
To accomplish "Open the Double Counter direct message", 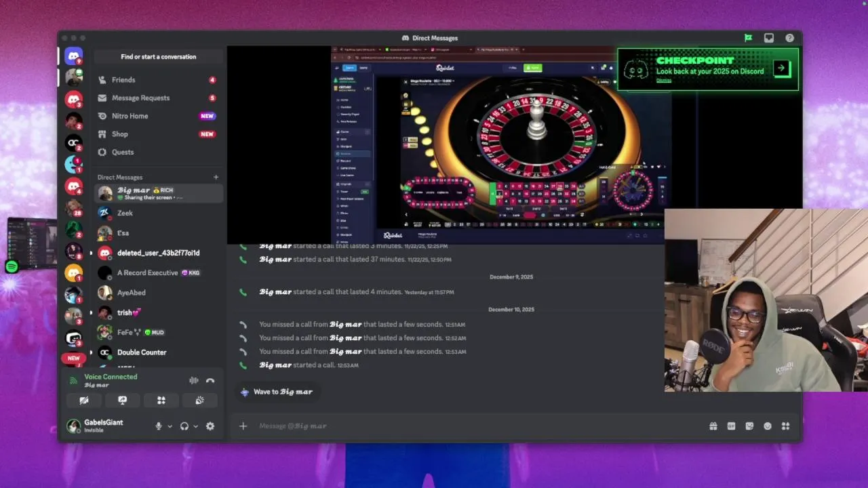I will (158, 352).
